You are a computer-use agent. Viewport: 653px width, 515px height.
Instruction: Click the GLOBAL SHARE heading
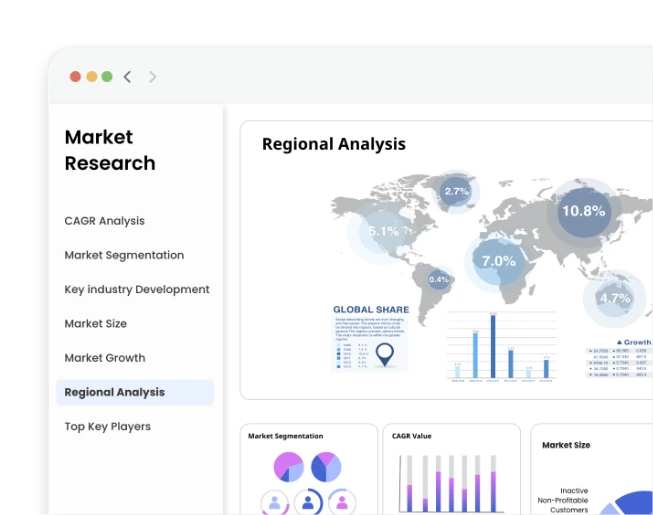pyautogui.click(x=371, y=310)
